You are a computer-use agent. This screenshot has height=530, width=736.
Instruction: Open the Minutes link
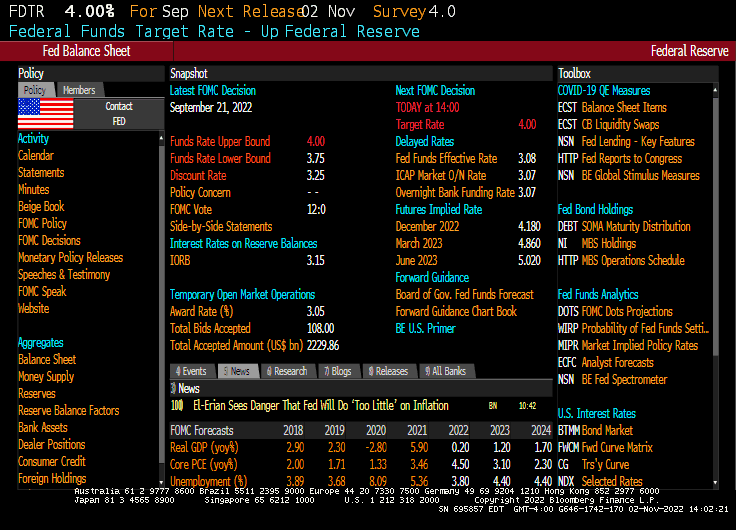[34, 189]
